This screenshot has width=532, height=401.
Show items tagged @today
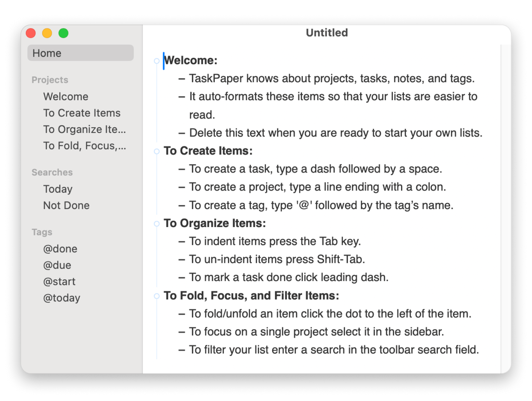tap(61, 298)
